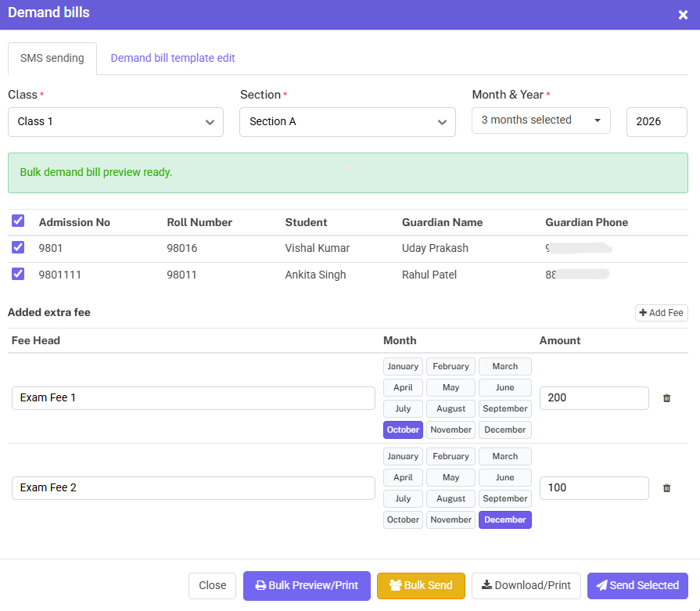The image size is (700, 611).
Task: Uncheck student Vishal Kumar
Action: 18,247
